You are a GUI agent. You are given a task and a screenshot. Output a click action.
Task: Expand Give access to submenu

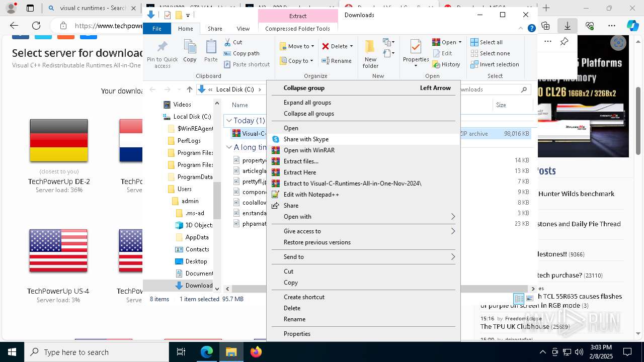pyautogui.click(x=363, y=231)
